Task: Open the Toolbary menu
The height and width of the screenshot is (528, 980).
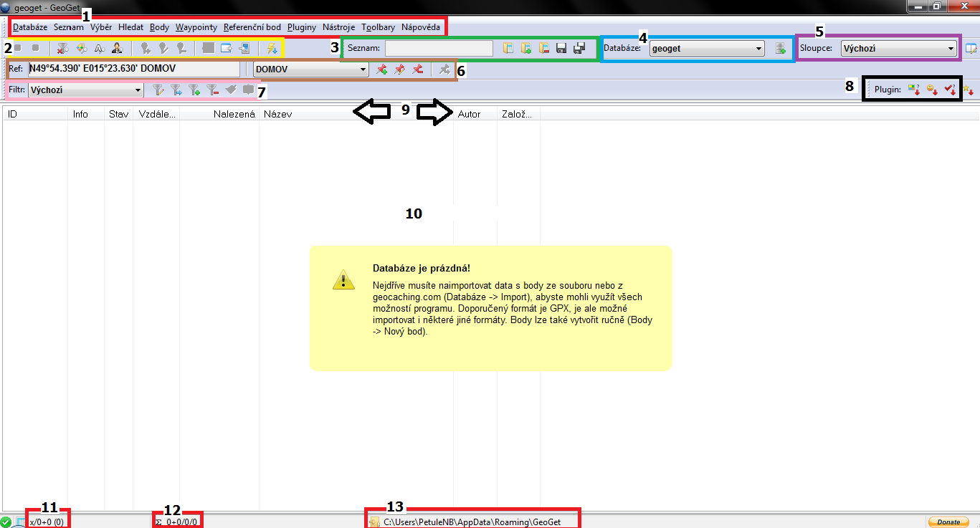Action: (379, 27)
